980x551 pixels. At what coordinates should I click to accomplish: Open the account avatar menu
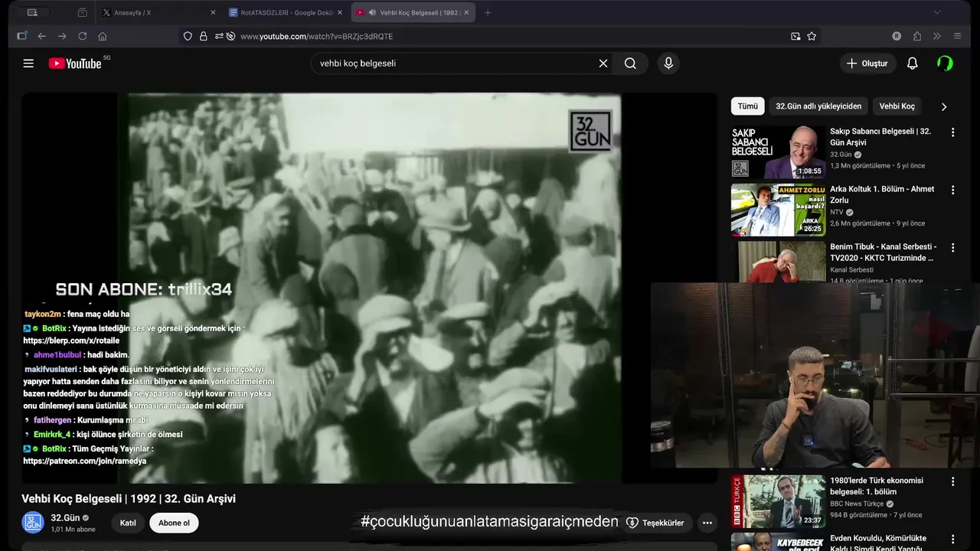946,64
